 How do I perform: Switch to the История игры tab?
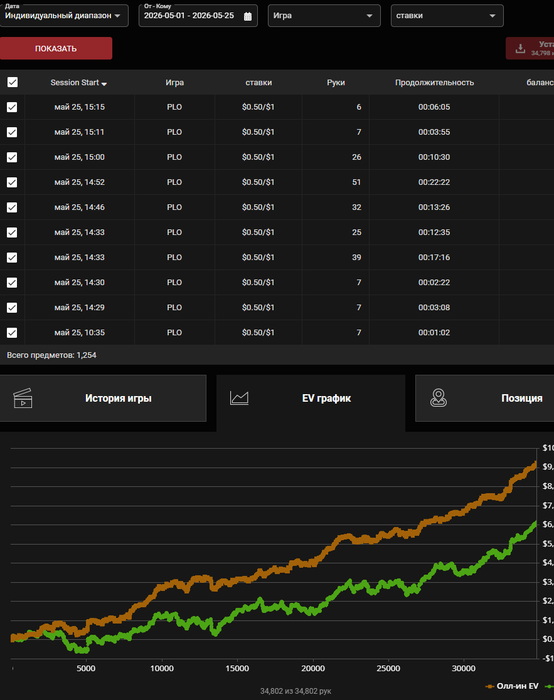click(x=103, y=398)
